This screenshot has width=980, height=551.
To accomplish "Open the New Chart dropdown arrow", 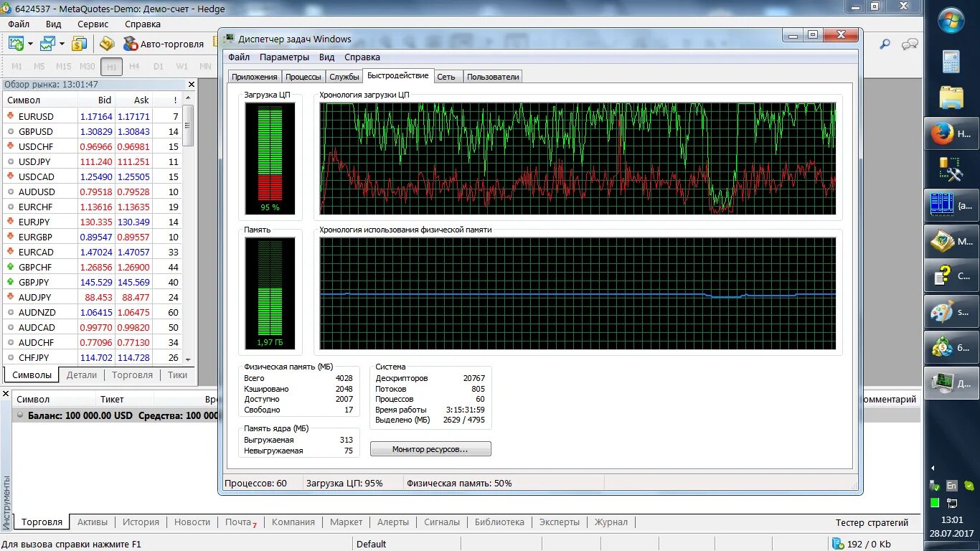I will (30, 44).
